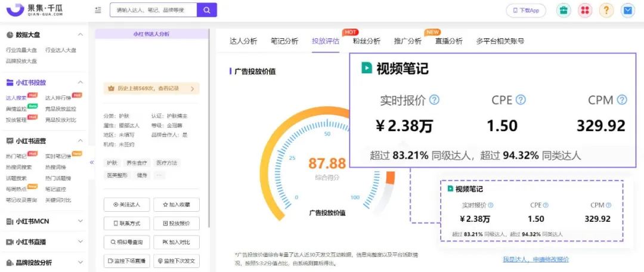The image size is (644, 272).
Task: Click the 小红书运营 chart icon
Action: coord(10,141)
